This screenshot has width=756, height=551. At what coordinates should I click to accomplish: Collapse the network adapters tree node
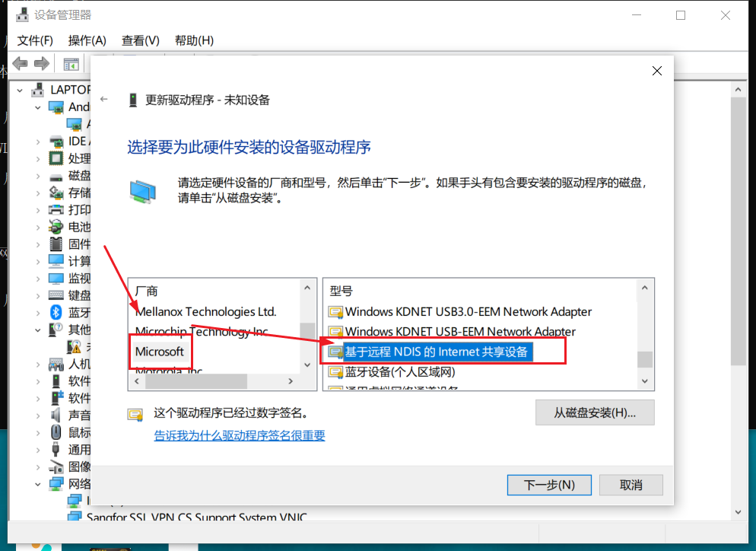pyautogui.click(x=38, y=484)
